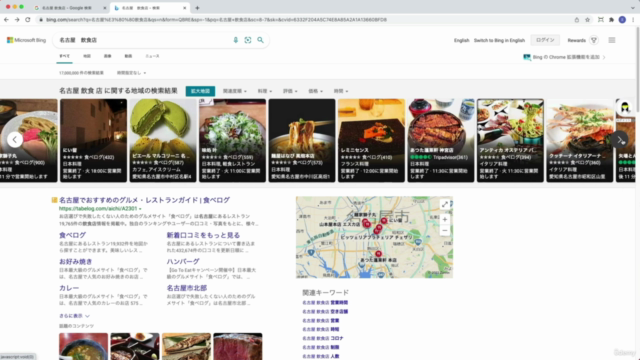Click the 拡大地図 button
This screenshot has height=360, width=640.
(200, 91)
